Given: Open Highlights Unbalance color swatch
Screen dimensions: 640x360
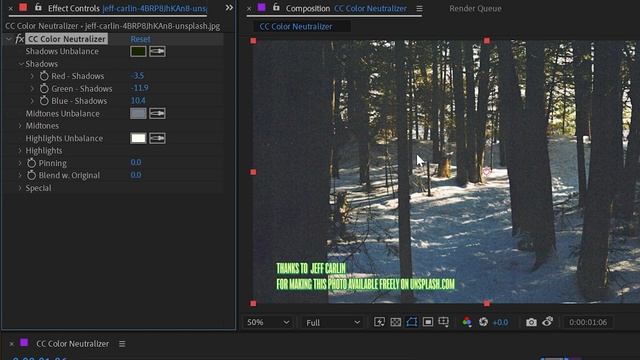Looking at the screenshot, I should (138, 138).
